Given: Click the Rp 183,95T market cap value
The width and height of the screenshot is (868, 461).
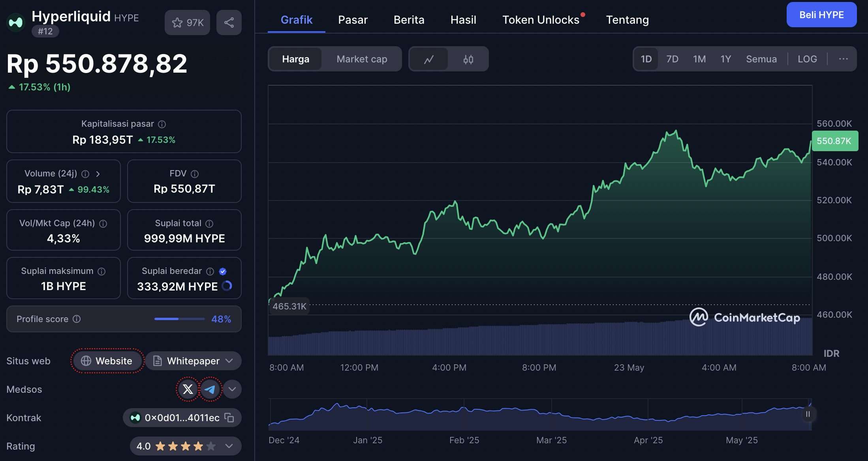Looking at the screenshot, I should (103, 140).
